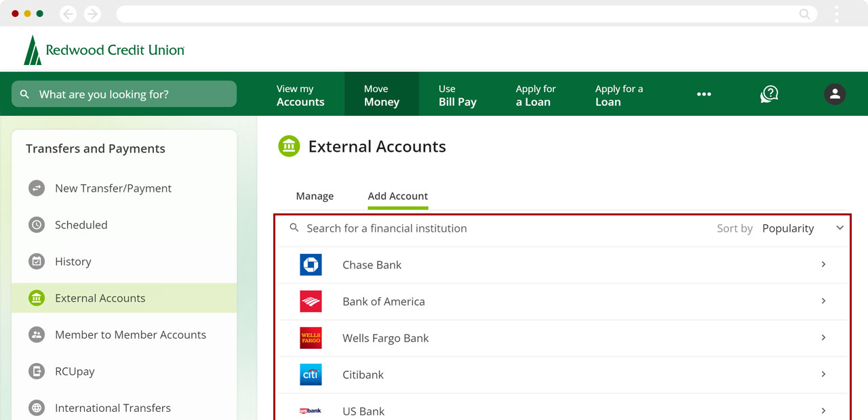Click the 'What are you looking for?' search field
The image size is (868, 420).
point(124,94)
